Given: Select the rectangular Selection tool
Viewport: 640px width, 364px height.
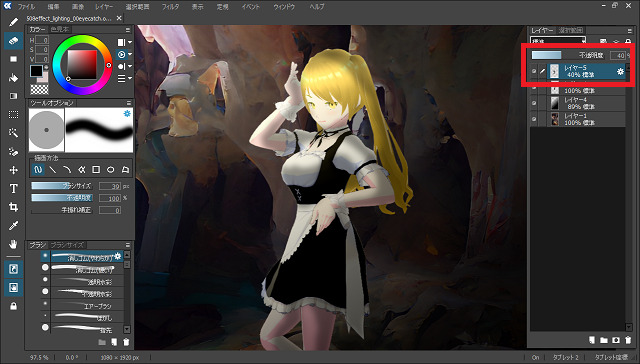Looking at the screenshot, I should (13, 115).
